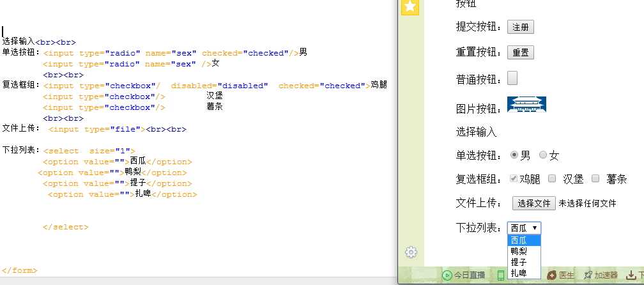Image resolution: width=644 pixels, height=285 pixels.
Task: Click the 注册 submit button
Action: (520, 27)
